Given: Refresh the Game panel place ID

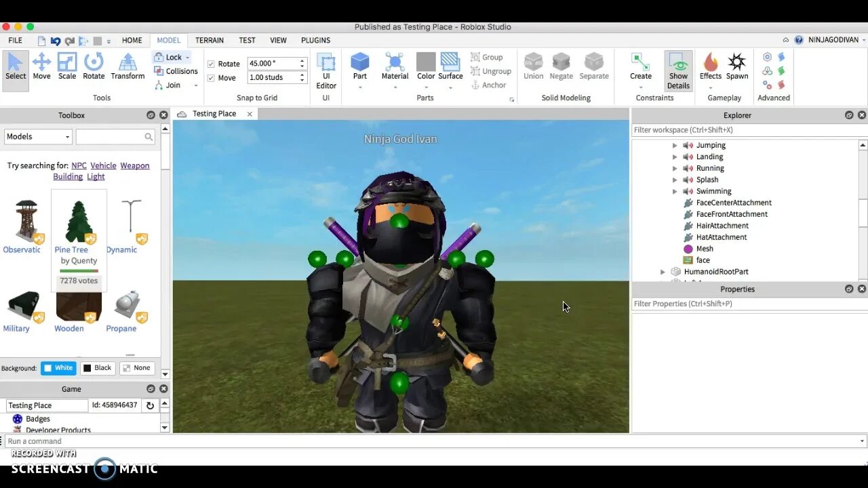Looking at the screenshot, I should (x=150, y=405).
